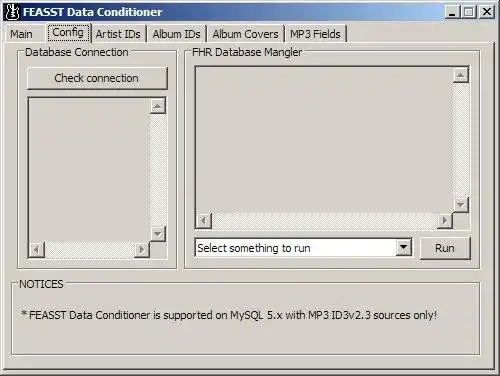Click up arrow in FHR Database Mangler scrollbar
Image resolution: width=500 pixels, height=376 pixels.
click(x=461, y=75)
